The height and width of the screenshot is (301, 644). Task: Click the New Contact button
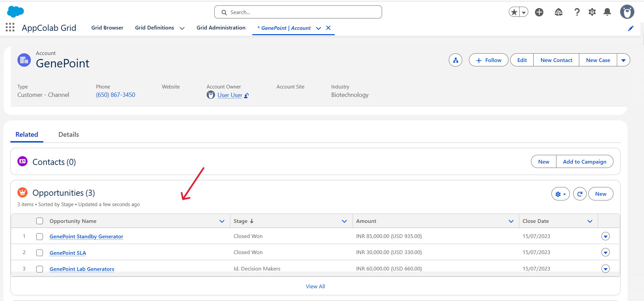click(x=556, y=60)
